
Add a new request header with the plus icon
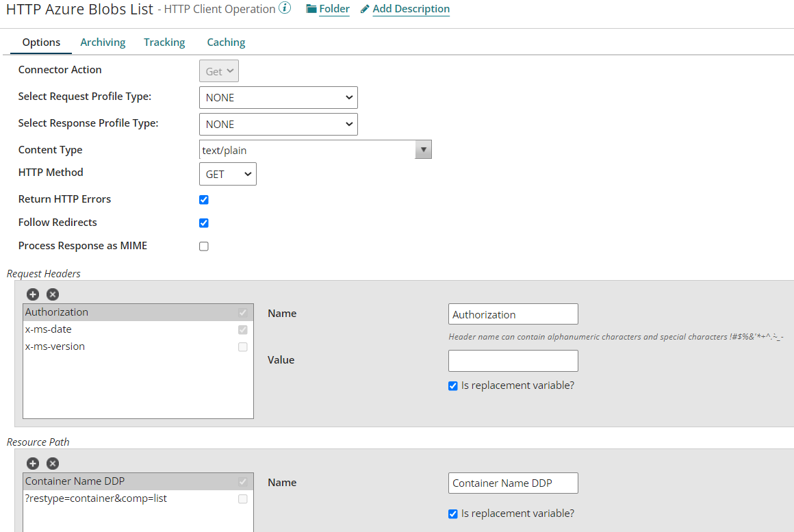[33, 294]
